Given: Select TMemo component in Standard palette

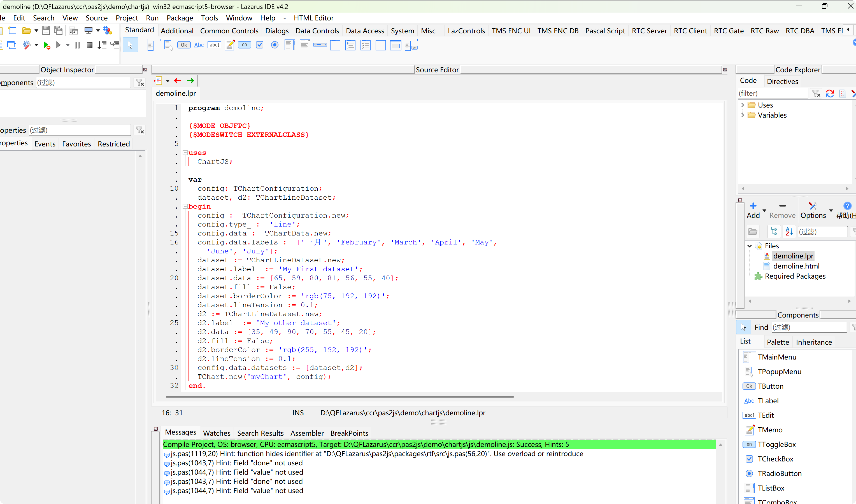Looking at the screenshot, I should (230, 45).
